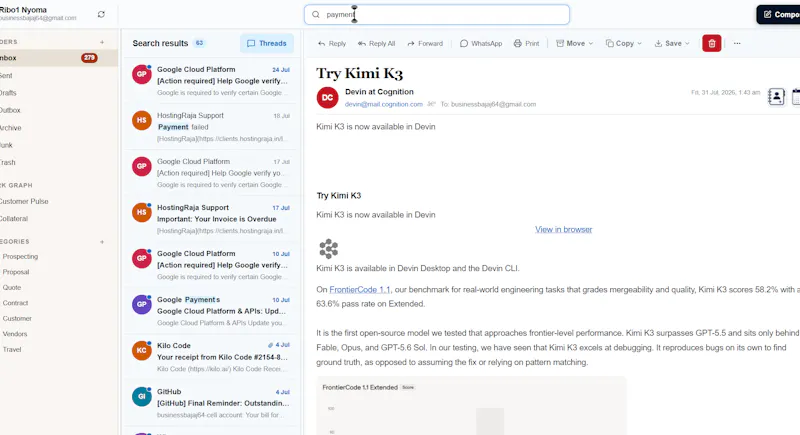The height and width of the screenshot is (435, 800).
Task: Click devin@mail.cognition.com sender address
Action: tap(384, 104)
